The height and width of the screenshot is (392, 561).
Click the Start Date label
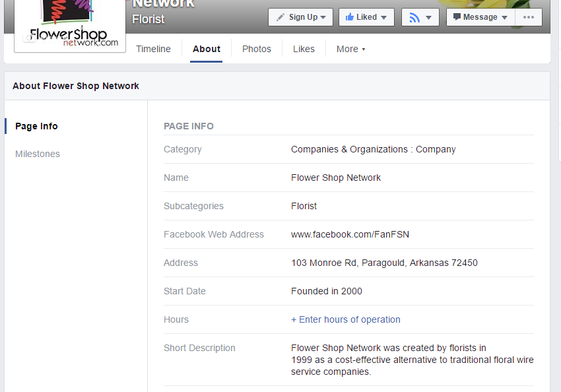(185, 291)
